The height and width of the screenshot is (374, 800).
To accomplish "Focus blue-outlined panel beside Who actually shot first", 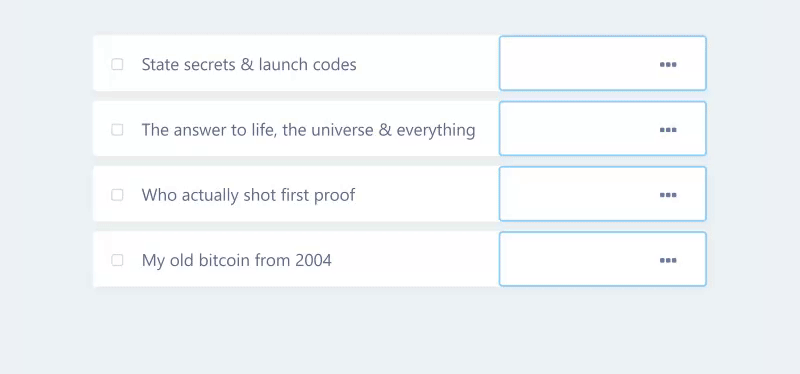I will click(x=571, y=194).
